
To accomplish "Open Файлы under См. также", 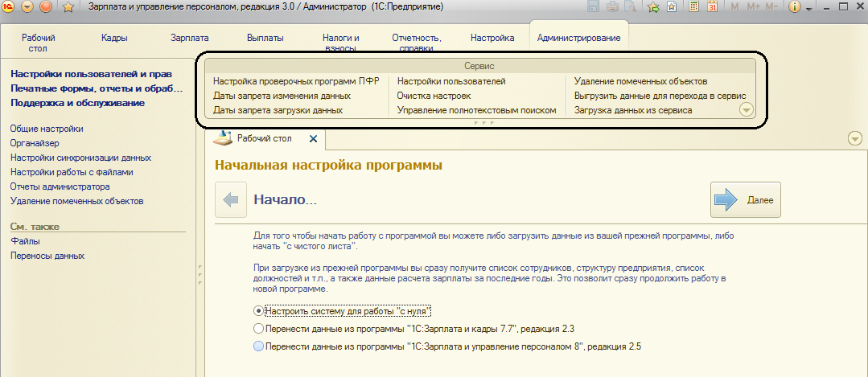I will coord(26,242).
